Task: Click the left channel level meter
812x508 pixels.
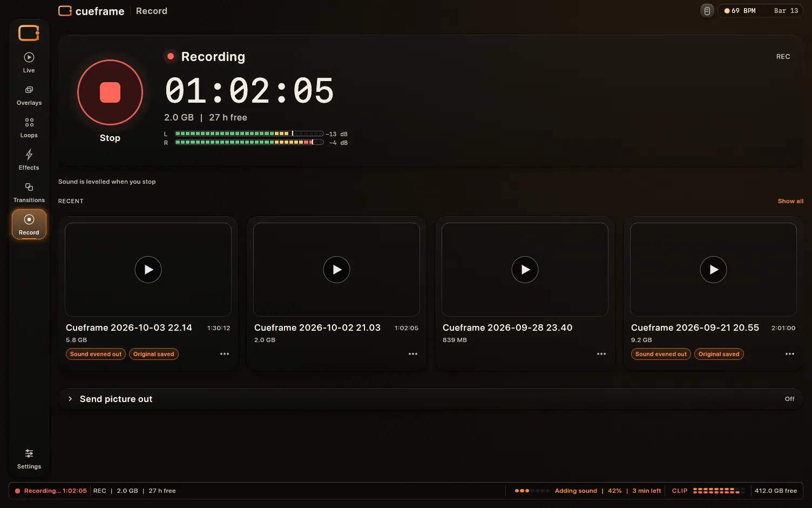Action: pos(249,133)
